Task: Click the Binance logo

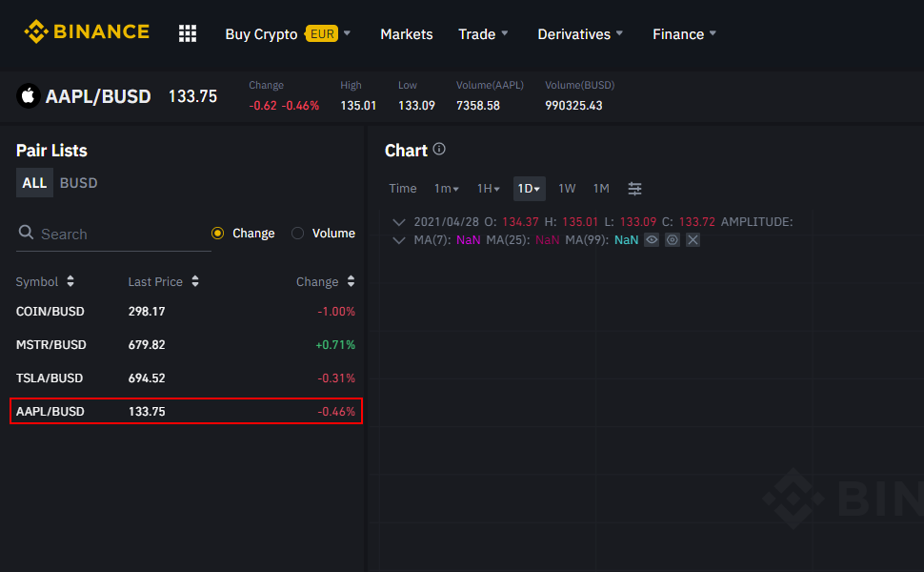Action: click(x=87, y=32)
